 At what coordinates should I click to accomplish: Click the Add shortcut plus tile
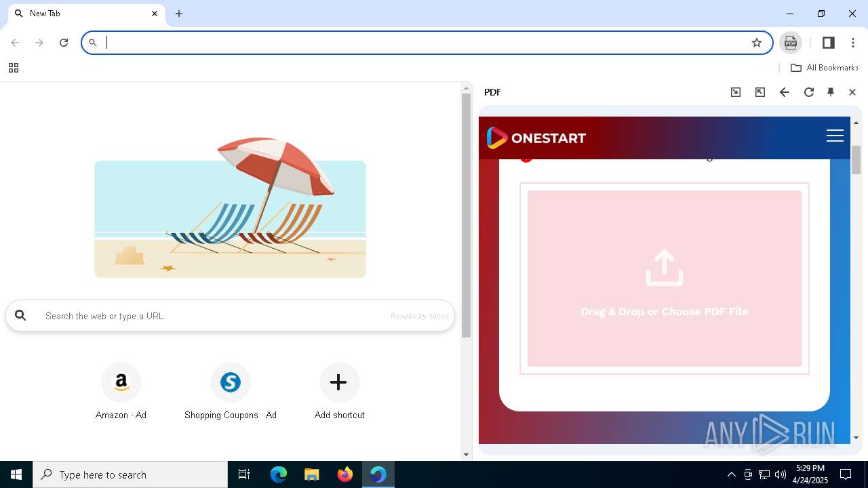339,392
